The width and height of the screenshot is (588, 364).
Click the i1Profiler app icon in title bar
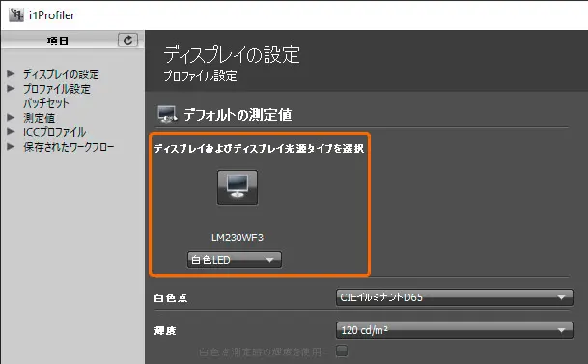(x=16, y=15)
